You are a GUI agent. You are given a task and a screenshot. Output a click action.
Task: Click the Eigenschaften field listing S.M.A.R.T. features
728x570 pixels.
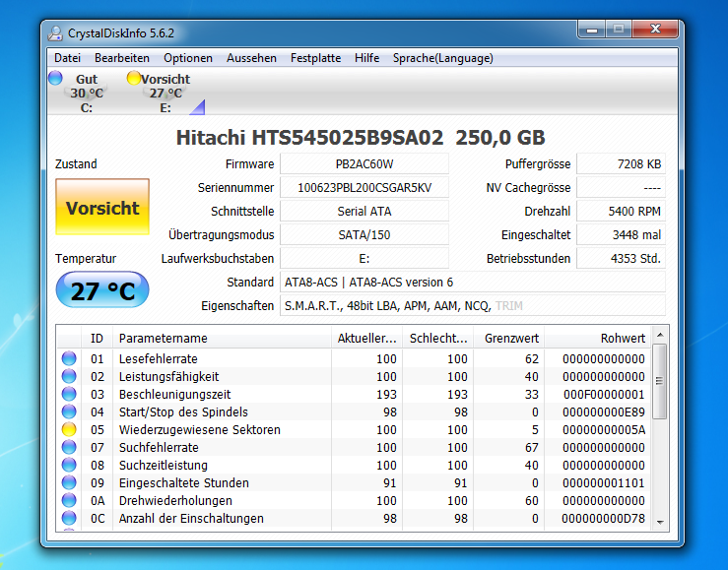pos(473,306)
